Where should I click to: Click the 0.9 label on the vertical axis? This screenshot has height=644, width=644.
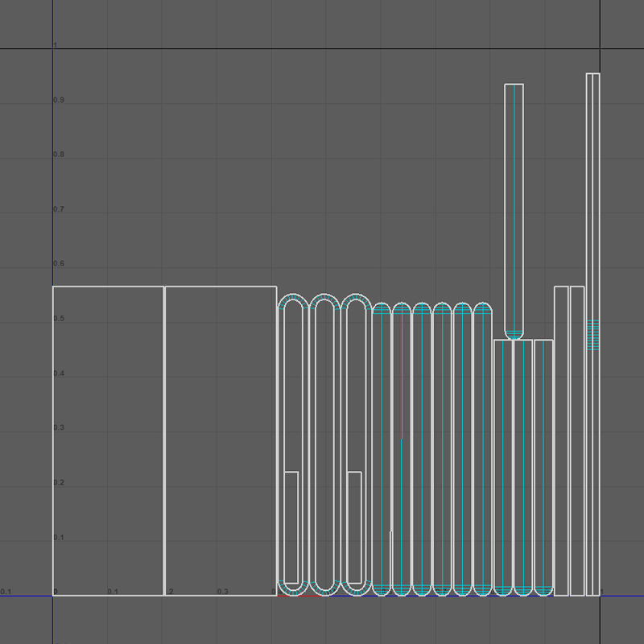tap(59, 100)
